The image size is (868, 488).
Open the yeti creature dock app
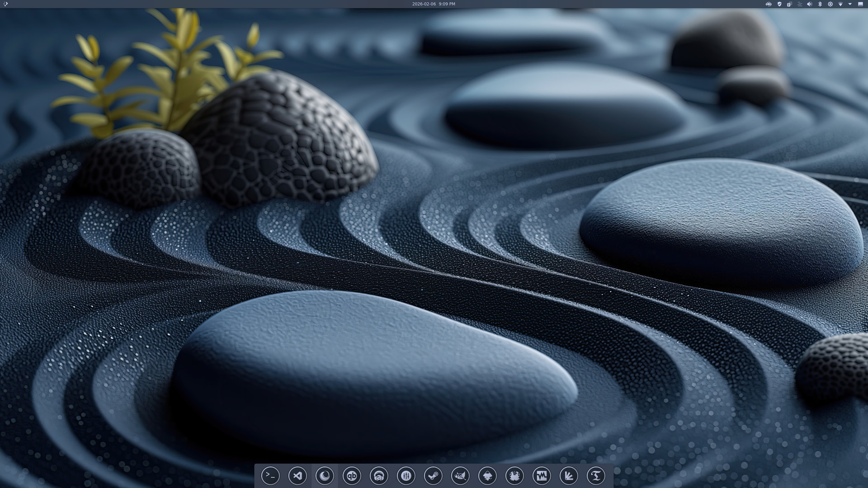514,476
